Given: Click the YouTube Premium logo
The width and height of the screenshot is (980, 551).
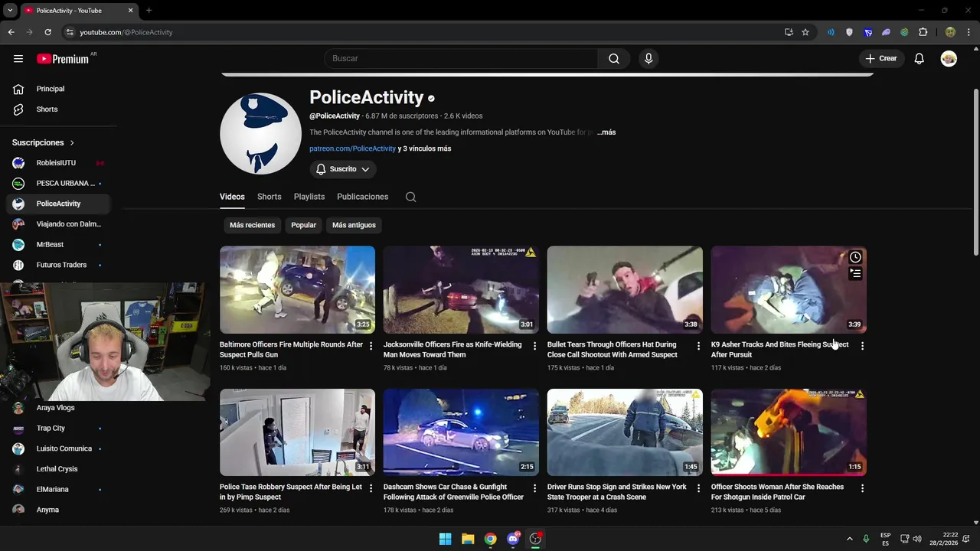Looking at the screenshot, I should pyautogui.click(x=63, y=59).
